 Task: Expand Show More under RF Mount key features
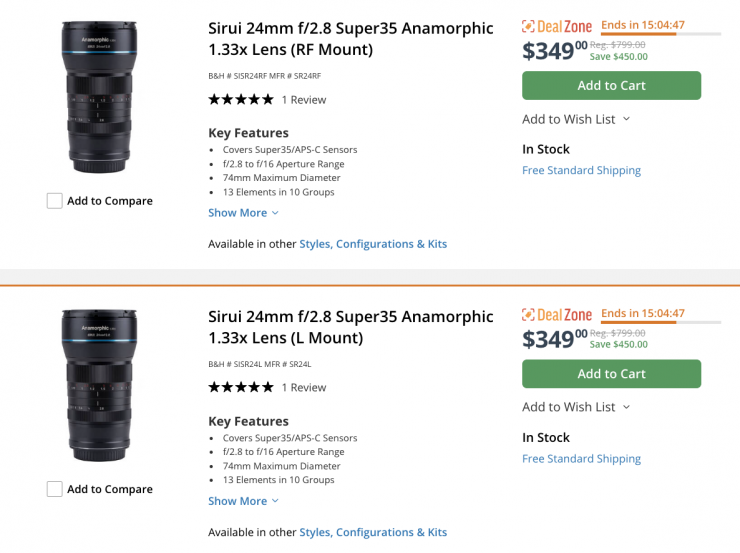(243, 213)
